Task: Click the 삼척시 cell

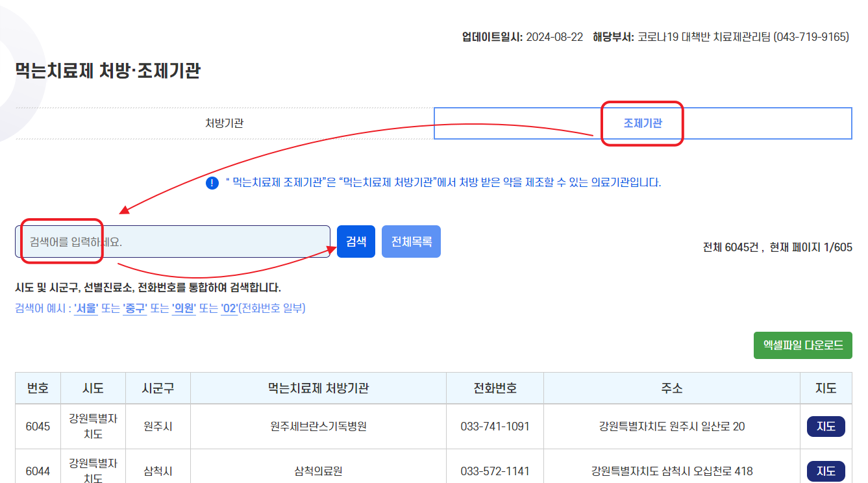Action: [x=158, y=471]
